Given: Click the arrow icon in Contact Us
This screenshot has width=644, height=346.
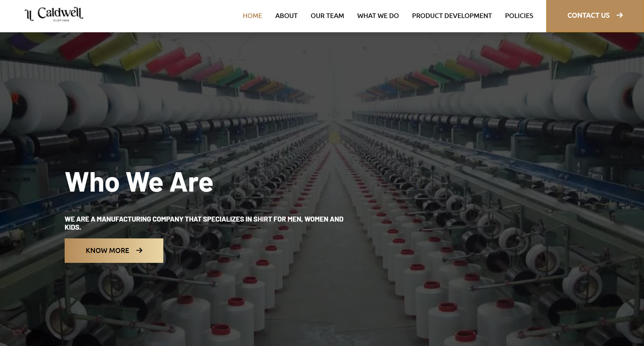Looking at the screenshot, I should pos(620,15).
